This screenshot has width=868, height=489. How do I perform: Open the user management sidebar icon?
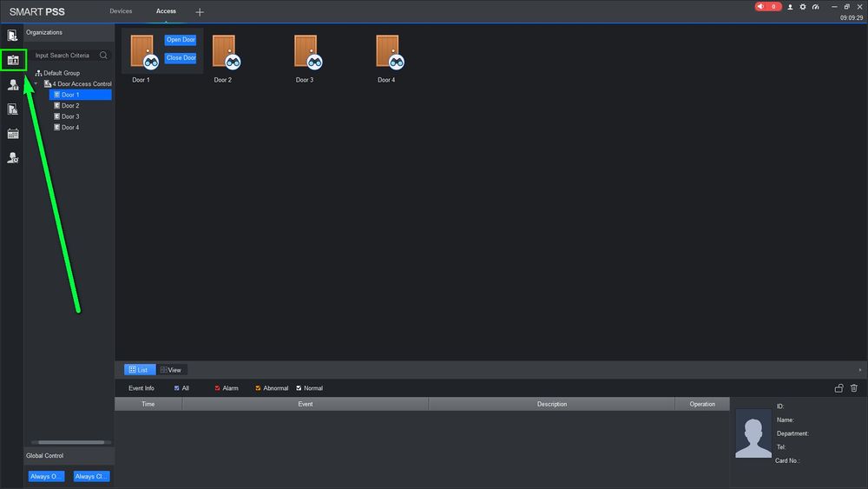(13, 85)
